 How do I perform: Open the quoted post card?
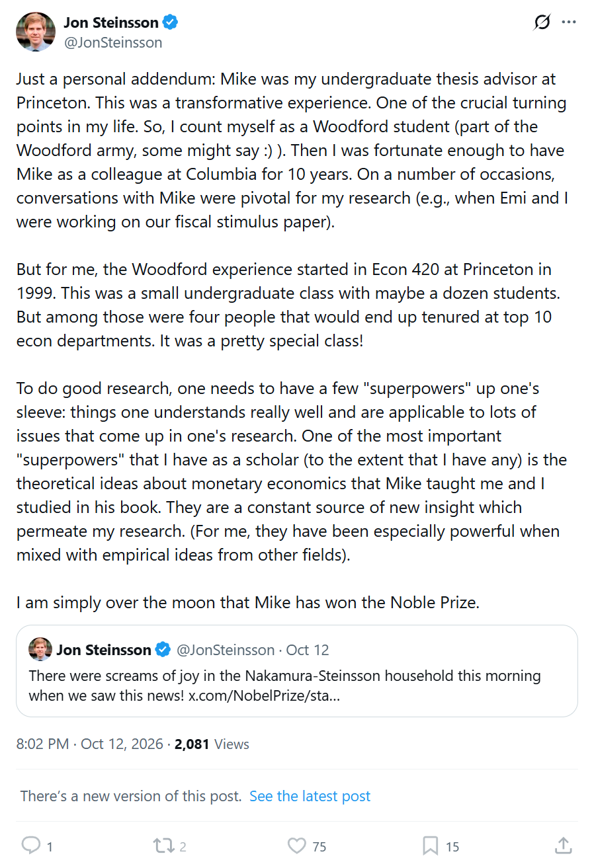[297, 671]
